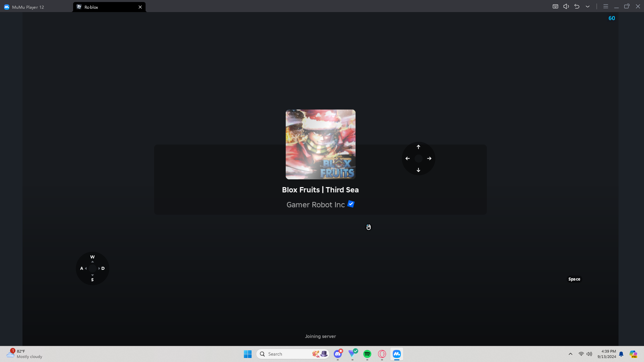The width and height of the screenshot is (644, 362).
Task: Tap the Space key overlay
Action: pos(574,279)
